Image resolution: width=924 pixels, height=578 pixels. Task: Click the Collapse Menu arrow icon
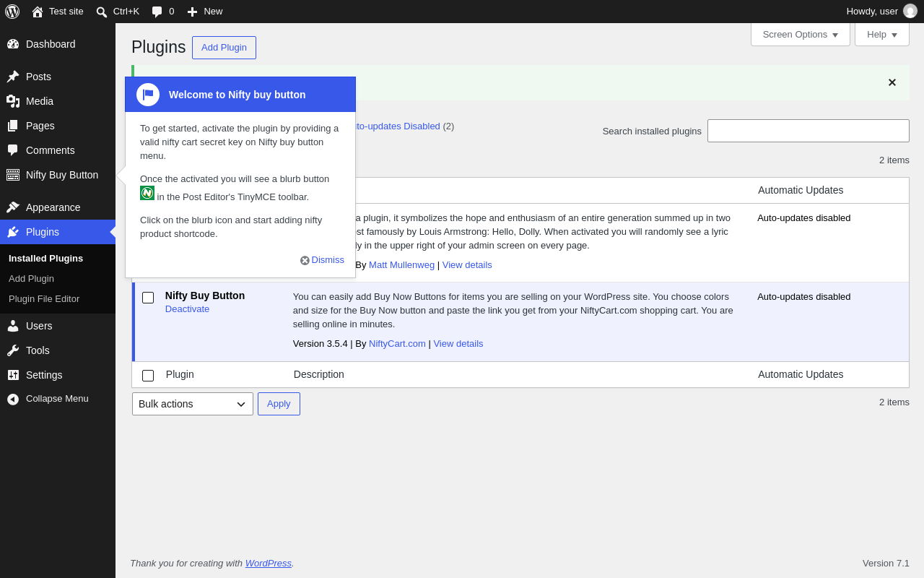pos(13,399)
